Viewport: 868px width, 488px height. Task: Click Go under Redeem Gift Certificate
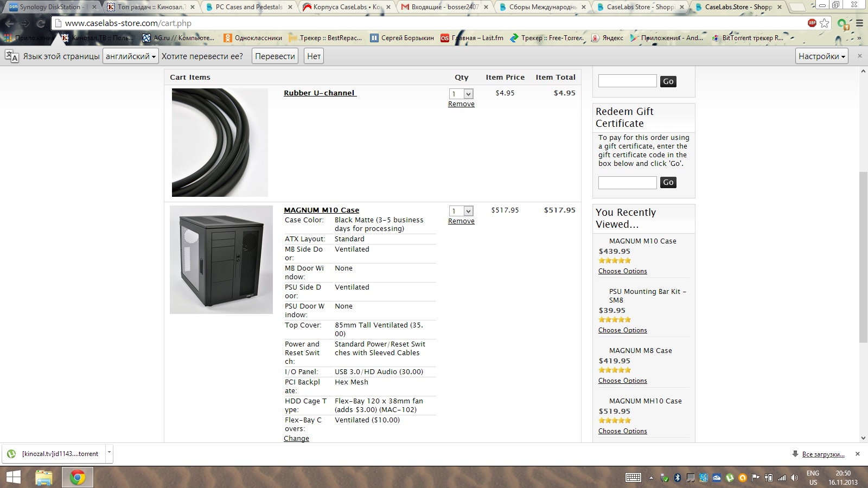pos(668,183)
